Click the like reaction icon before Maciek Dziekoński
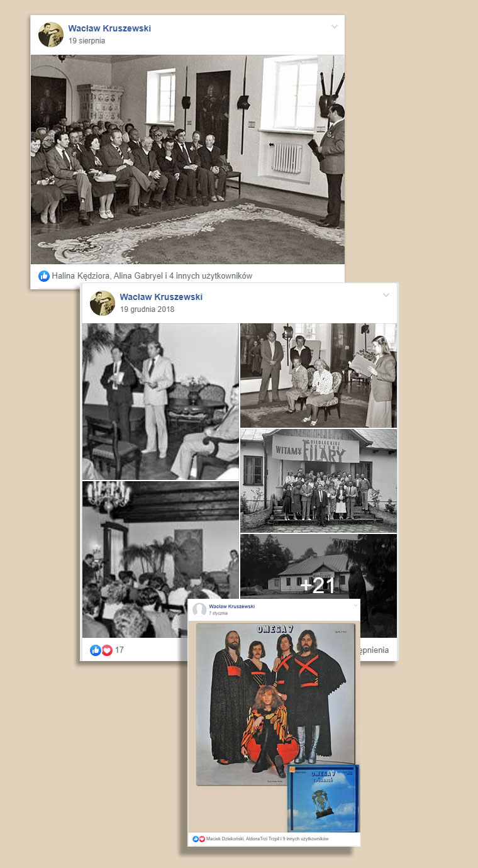This screenshot has width=478, height=868. [x=196, y=839]
